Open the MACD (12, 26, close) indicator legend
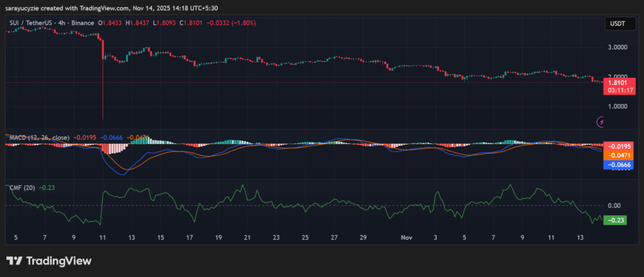The image size is (644, 277). coord(38,137)
